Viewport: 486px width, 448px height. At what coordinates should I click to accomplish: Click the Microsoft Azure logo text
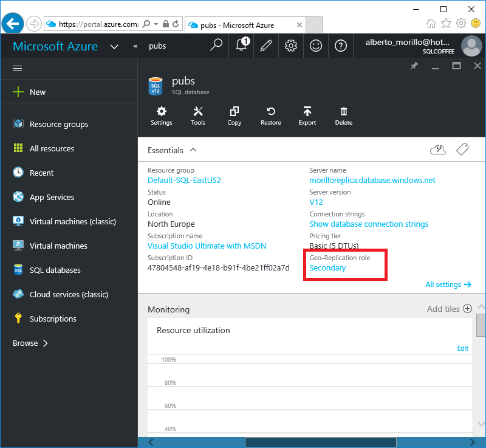pos(55,46)
